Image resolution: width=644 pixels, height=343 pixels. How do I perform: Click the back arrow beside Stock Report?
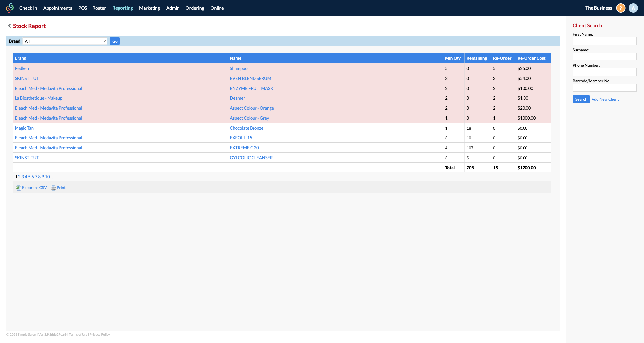[9, 26]
